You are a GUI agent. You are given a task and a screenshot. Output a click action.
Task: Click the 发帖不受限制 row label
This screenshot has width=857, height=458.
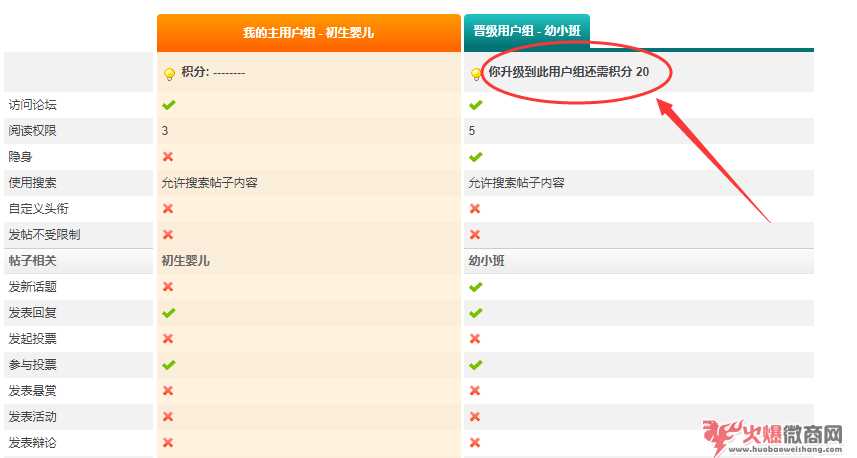tap(44, 234)
